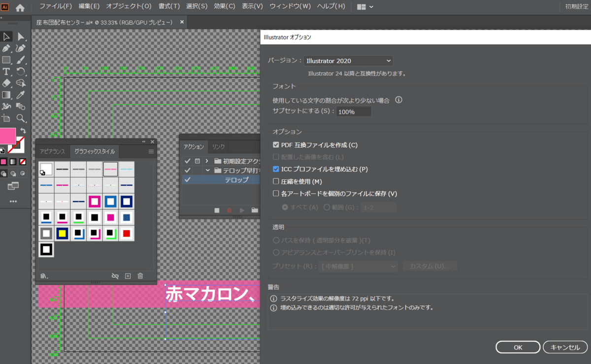Select the テロップ action row
This screenshot has width=591, height=364.
(221, 180)
